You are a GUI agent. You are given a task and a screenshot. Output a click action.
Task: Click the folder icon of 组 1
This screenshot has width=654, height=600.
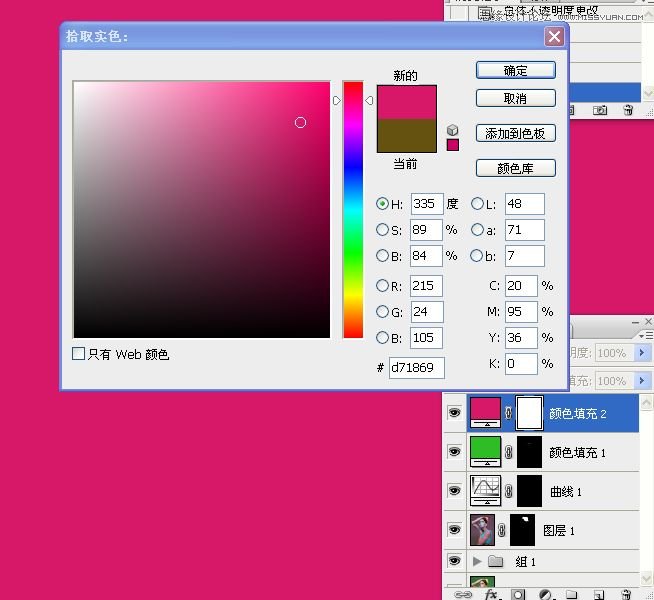pos(496,561)
